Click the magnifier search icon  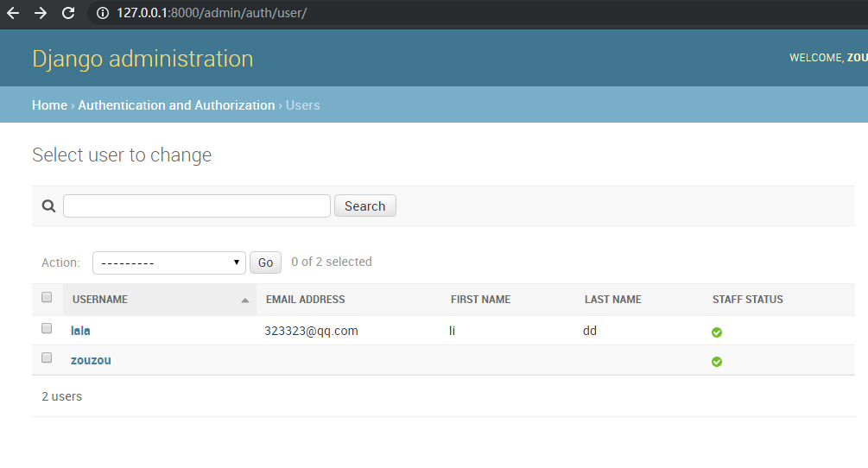tap(48, 206)
